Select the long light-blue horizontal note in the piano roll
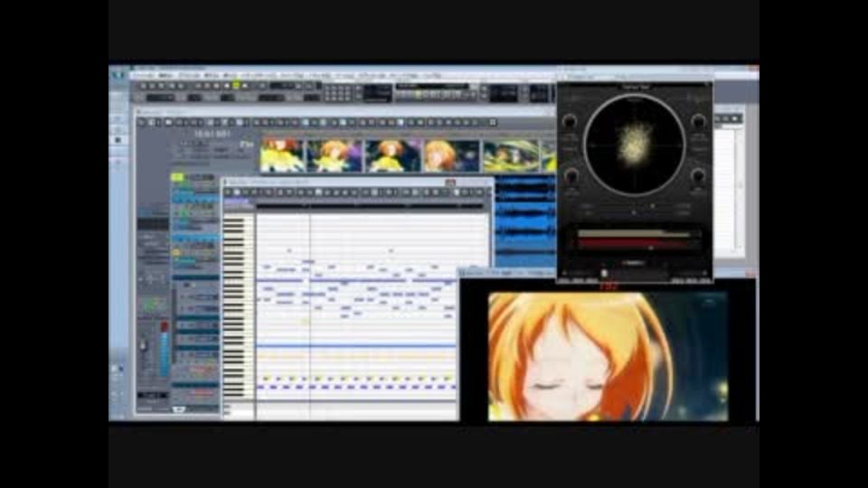868x488 pixels. tap(356, 346)
